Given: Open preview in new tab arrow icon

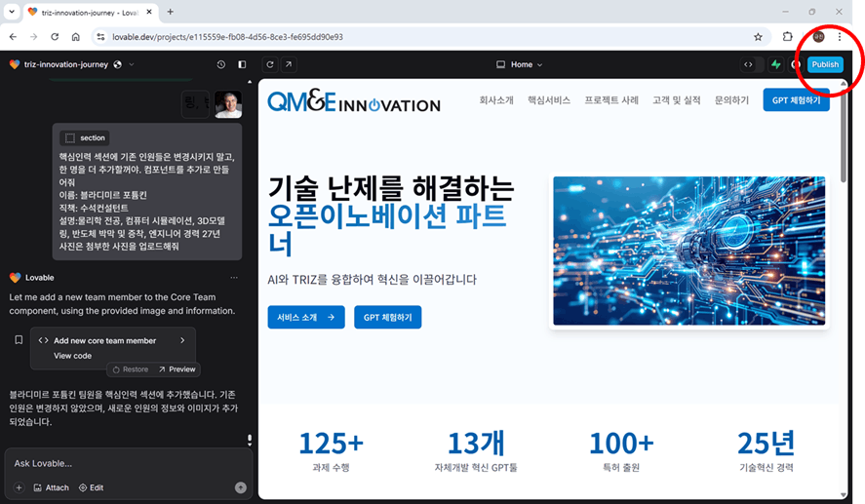Looking at the screenshot, I should pyautogui.click(x=289, y=64).
